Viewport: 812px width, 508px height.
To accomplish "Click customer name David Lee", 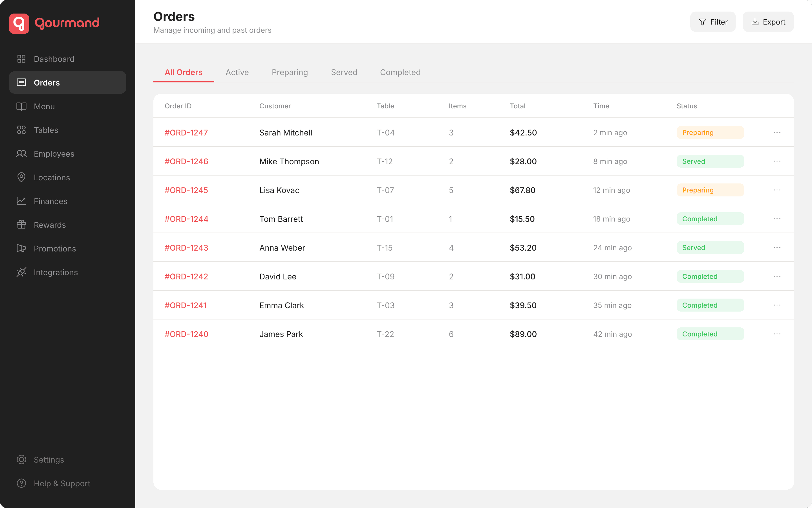I will pos(278,276).
